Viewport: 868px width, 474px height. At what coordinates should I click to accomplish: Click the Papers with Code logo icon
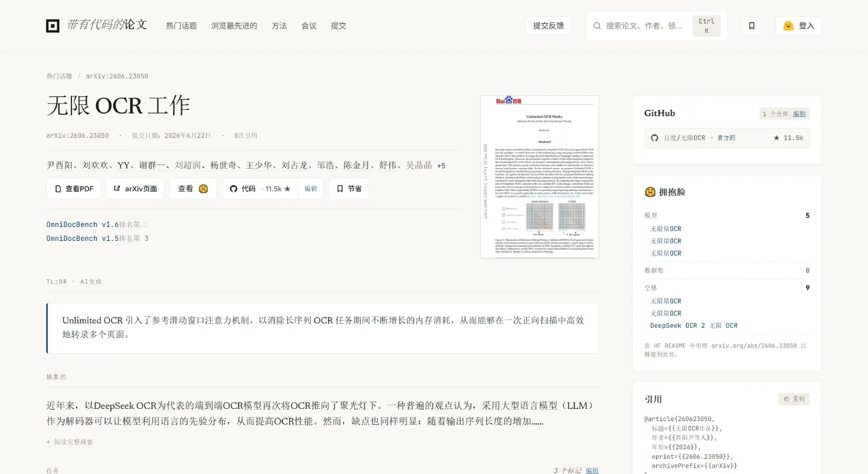(52, 26)
